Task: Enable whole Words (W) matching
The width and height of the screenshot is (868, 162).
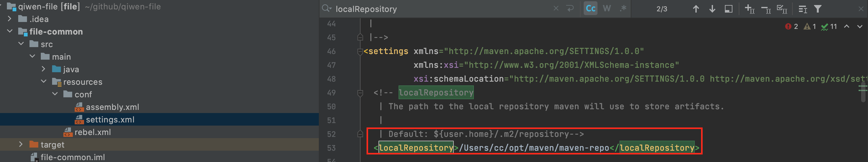Action: point(607,9)
